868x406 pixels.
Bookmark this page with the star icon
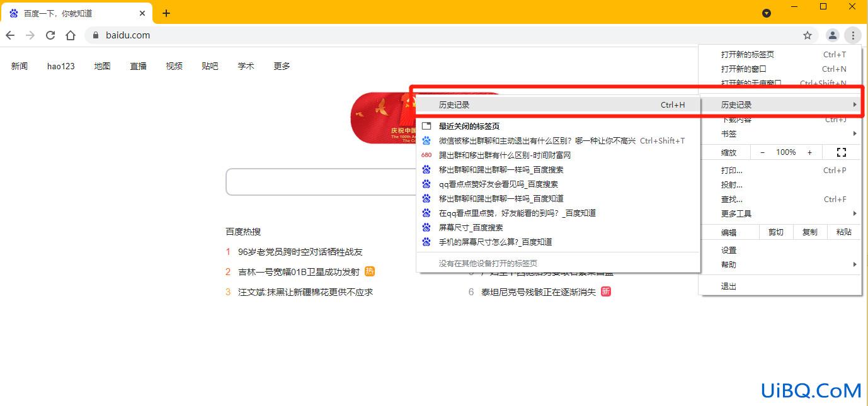(x=808, y=35)
